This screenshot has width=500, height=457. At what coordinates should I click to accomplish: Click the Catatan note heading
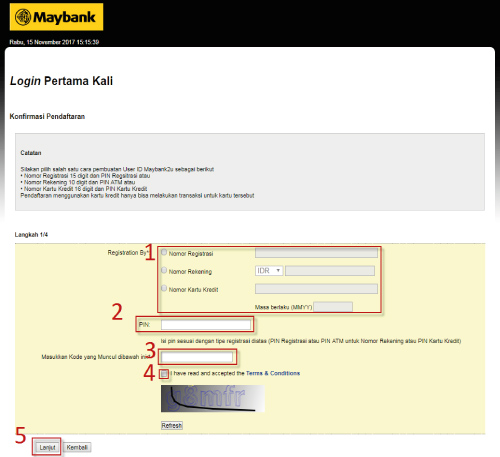click(x=31, y=153)
